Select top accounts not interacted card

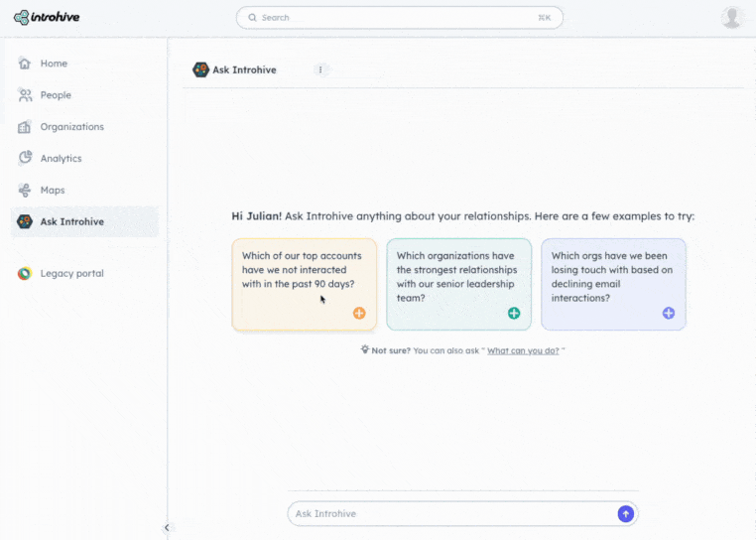tap(305, 284)
